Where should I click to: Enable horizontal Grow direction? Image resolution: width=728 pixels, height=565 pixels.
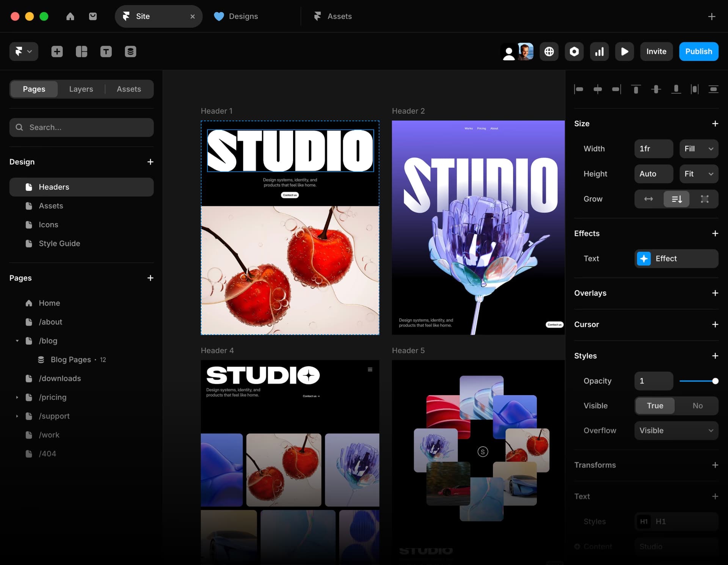648,199
